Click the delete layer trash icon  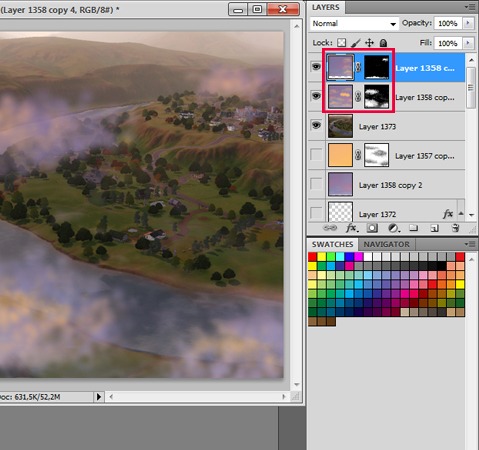click(x=455, y=228)
